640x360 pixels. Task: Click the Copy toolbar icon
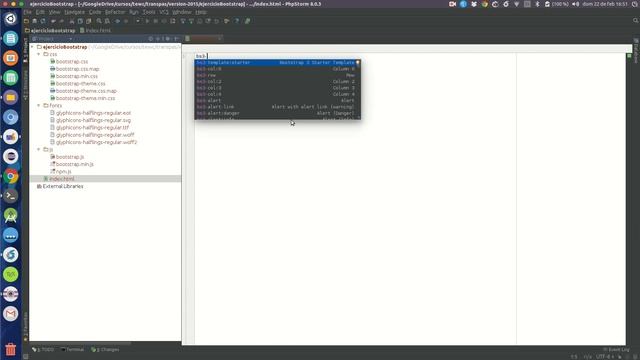[80, 21]
